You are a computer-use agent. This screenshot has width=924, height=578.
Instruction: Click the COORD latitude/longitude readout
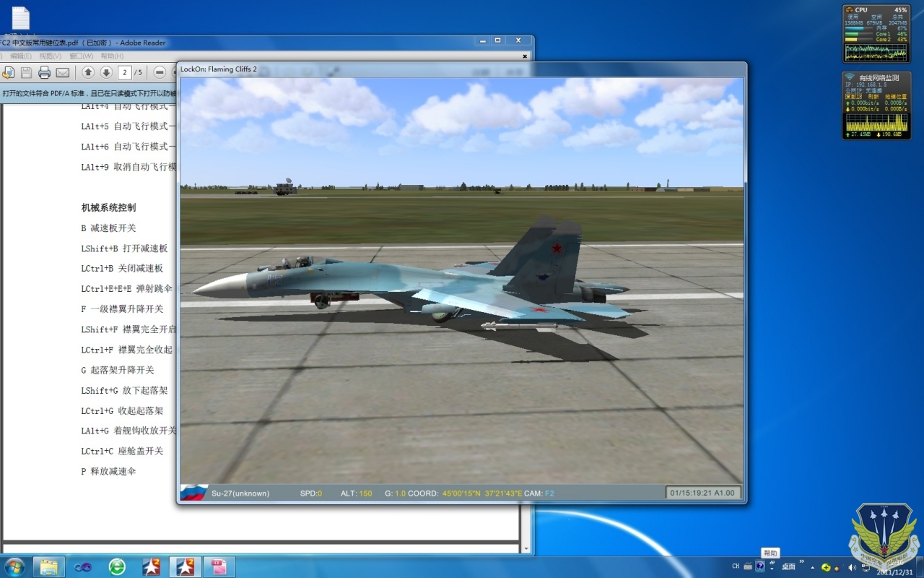click(465, 493)
